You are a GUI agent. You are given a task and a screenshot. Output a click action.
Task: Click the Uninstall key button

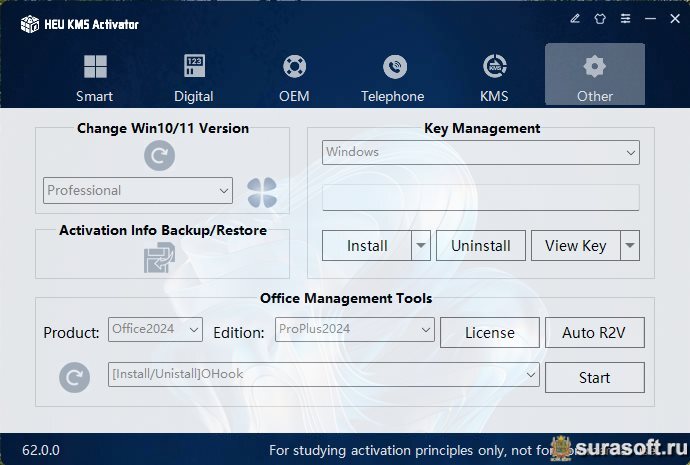[x=481, y=245]
